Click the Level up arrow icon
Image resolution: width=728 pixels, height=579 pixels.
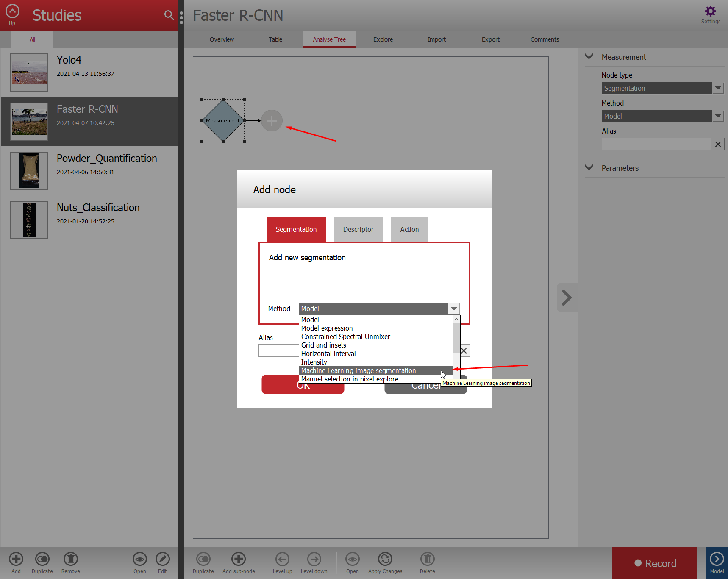coord(282,559)
